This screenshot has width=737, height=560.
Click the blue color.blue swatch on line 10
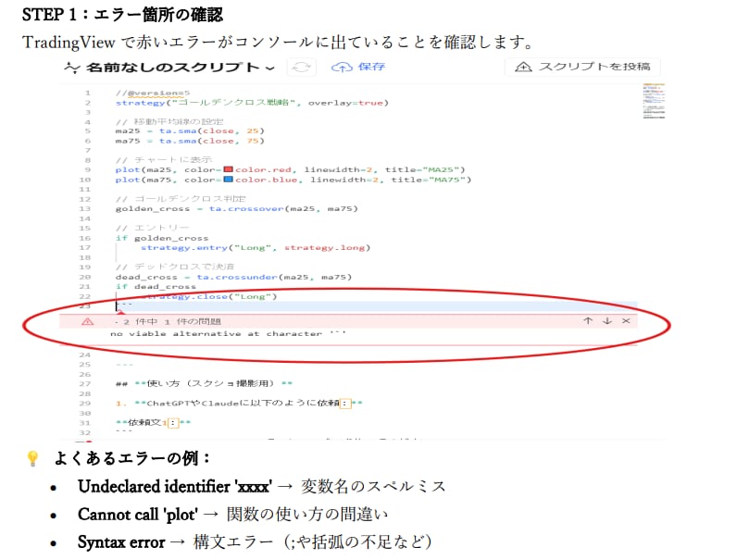pos(229,179)
